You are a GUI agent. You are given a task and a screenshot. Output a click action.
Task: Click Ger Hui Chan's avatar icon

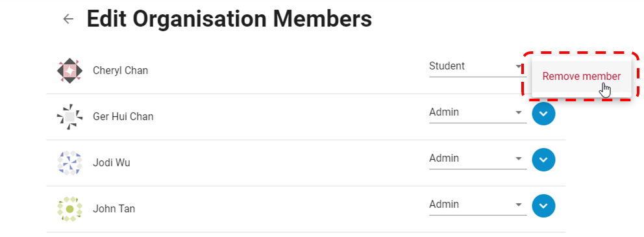click(69, 117)
